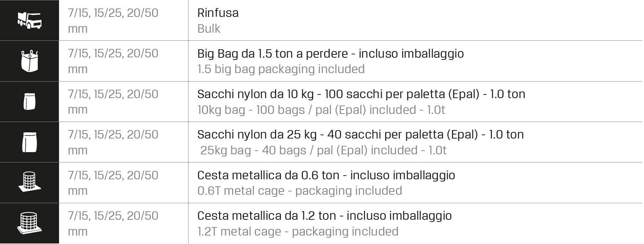Viewport: 644px width, 244px height.
Task: Click the 10kg bag - 100 bags text
Action: (x=321, y=110)
